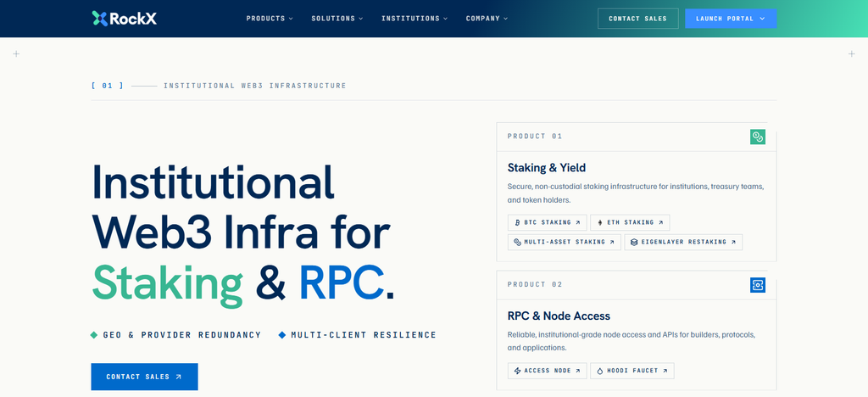Click the lightning icon in Access Node

pos(518,371)
